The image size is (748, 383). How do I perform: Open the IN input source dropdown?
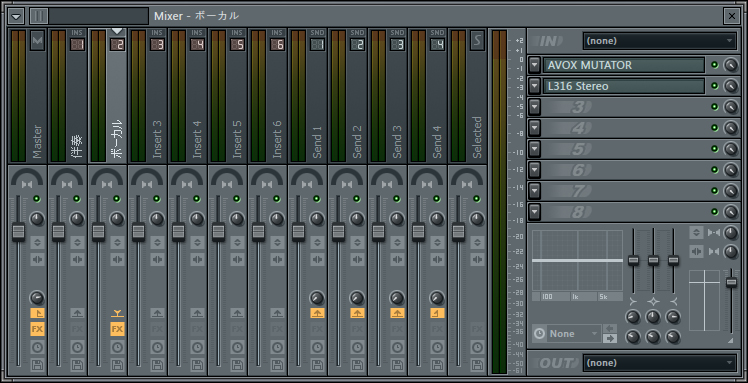(x=659, y=41)
